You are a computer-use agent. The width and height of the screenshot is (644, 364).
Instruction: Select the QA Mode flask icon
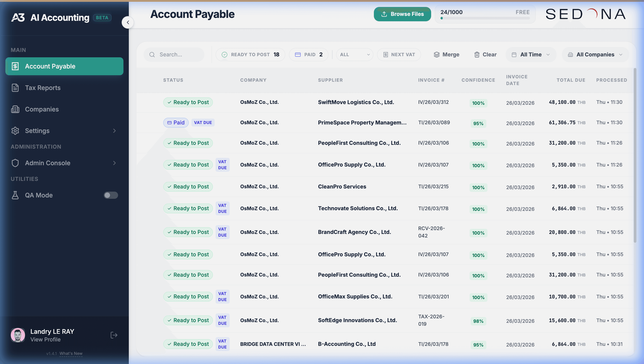tap(15, 195)
